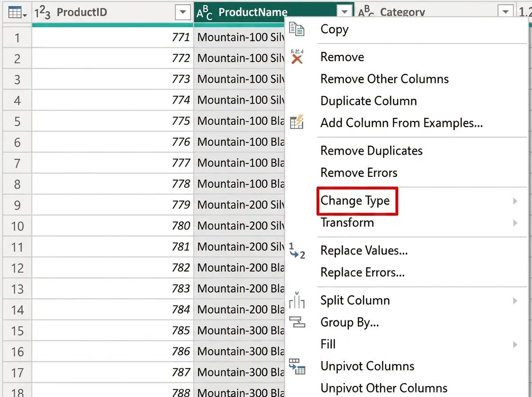Open the Split Column menu entry
The height and width of the screenshot is (397, 532).
pyautogui.click(x=355, y=301)
